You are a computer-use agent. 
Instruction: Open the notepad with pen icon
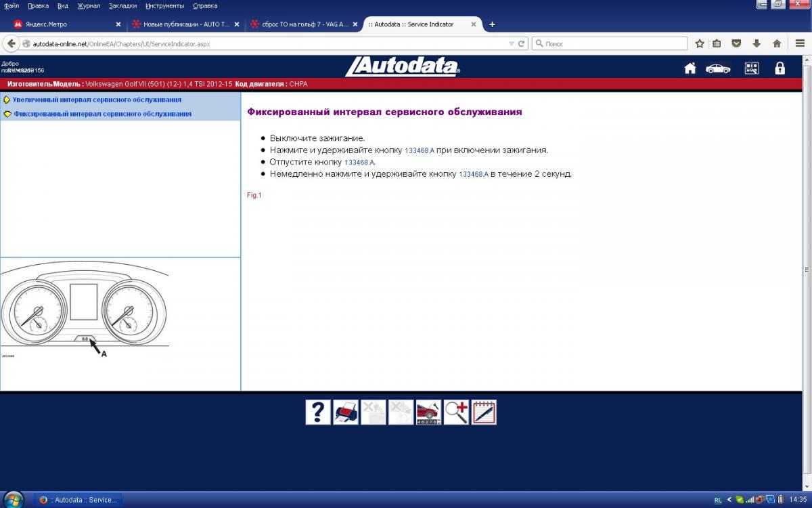(x=484, y=412)
